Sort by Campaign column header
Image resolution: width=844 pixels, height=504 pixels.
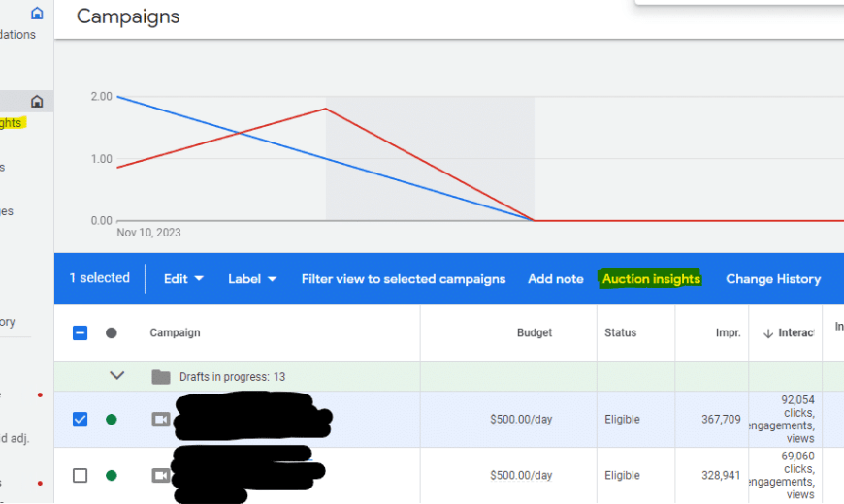(175, 333)
